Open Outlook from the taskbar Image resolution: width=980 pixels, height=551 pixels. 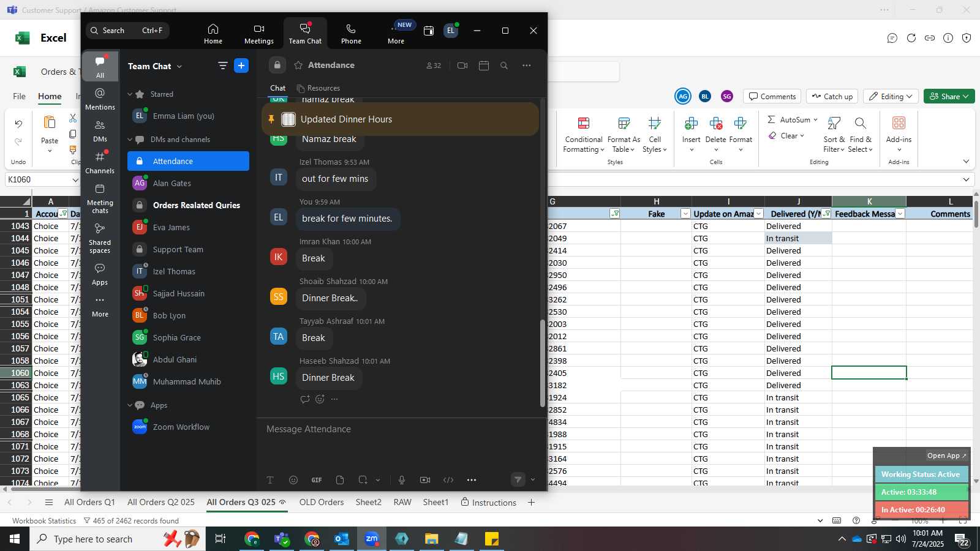(341, 539)
